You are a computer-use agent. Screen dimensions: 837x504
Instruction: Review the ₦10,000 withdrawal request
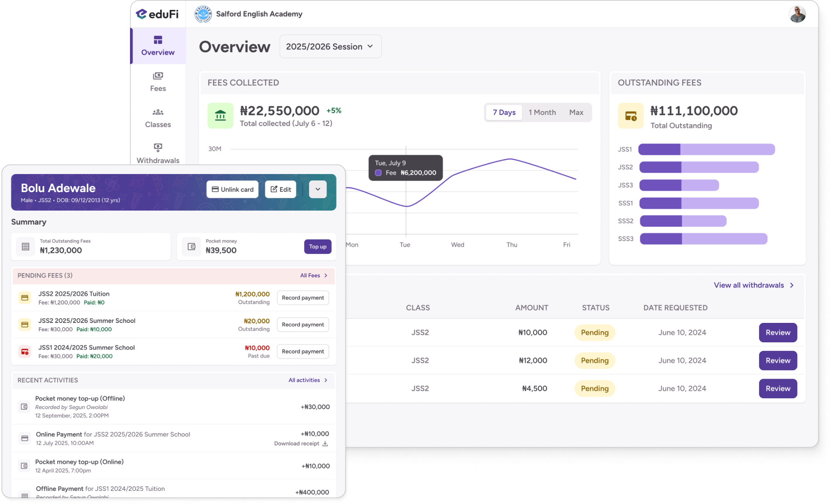point(778,333)
